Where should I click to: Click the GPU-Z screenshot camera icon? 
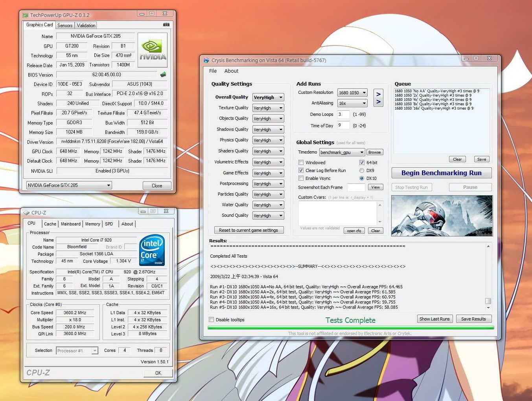(166, 25)
